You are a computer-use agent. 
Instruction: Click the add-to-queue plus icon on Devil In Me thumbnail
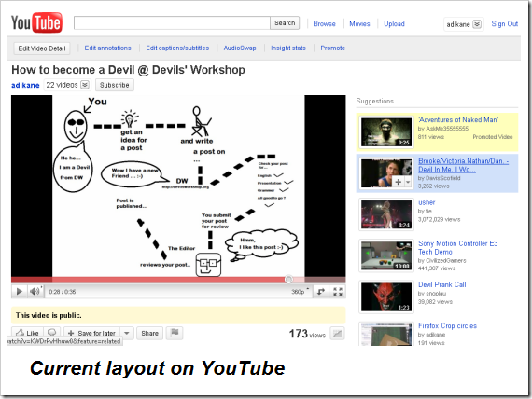[x=399, y=182]
